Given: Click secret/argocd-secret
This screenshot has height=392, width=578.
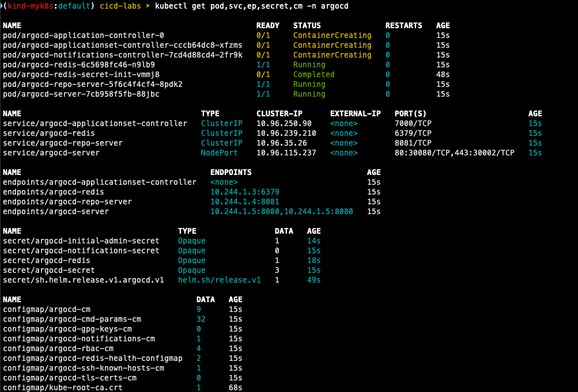Looking at the screenshot, I should pos(48,270).
